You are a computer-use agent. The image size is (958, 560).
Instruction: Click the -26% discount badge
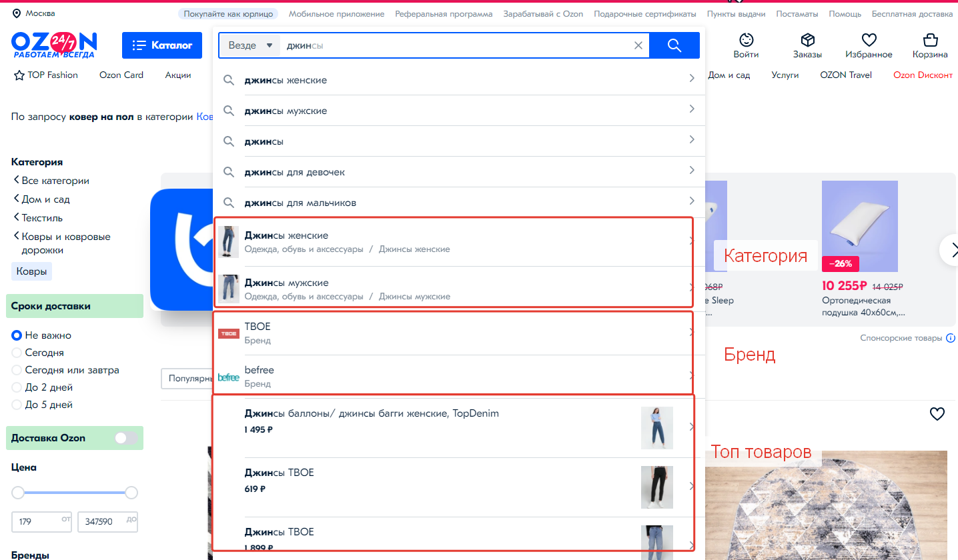tap(841, 263)
